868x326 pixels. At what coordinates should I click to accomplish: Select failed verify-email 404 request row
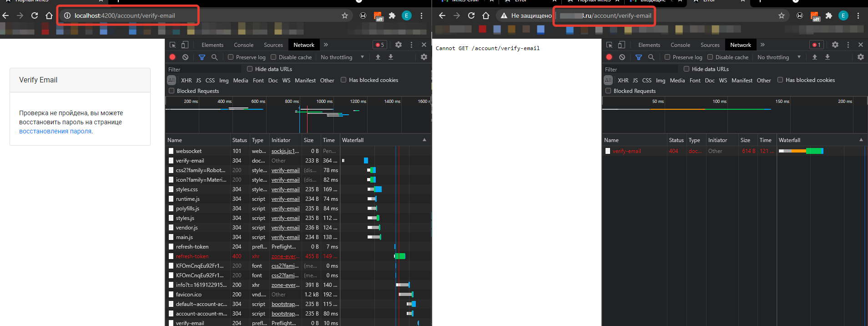tap(735, 151)
